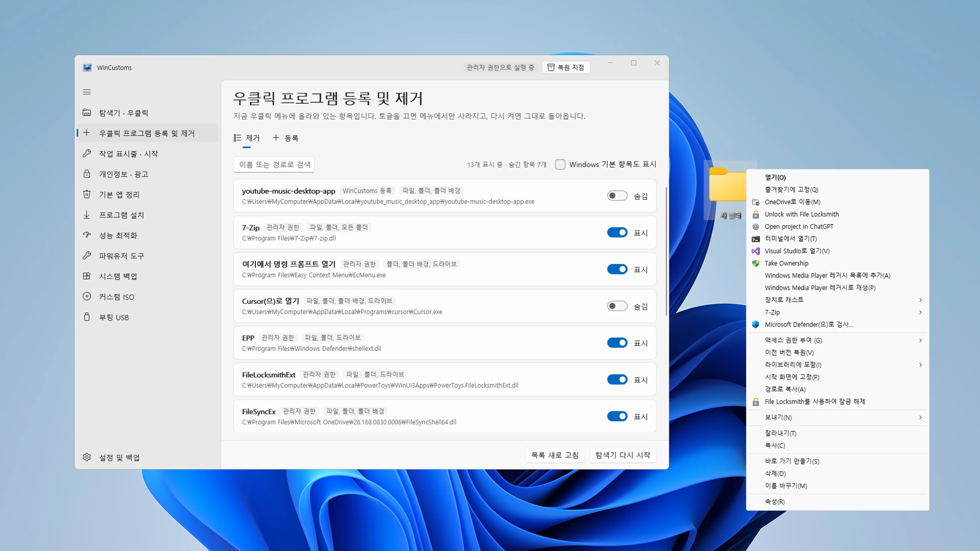Select 경로로 복사(A) from context menu

tap(838, 389)
